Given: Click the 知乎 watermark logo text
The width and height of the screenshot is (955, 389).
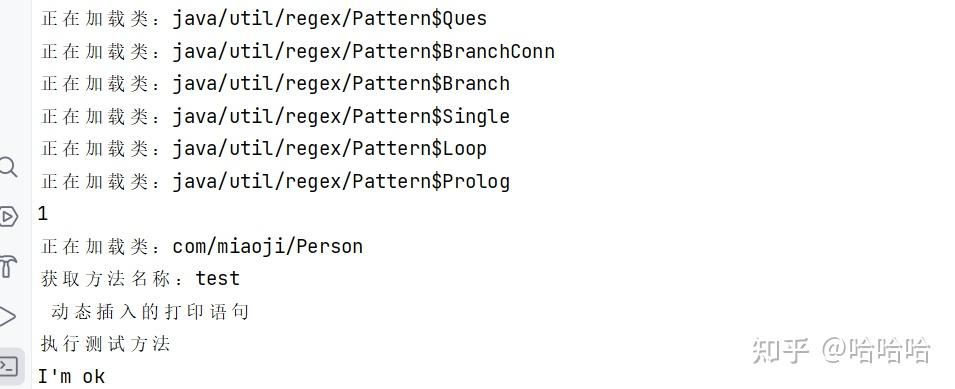Looking at the screenshot, I should 780,351.
